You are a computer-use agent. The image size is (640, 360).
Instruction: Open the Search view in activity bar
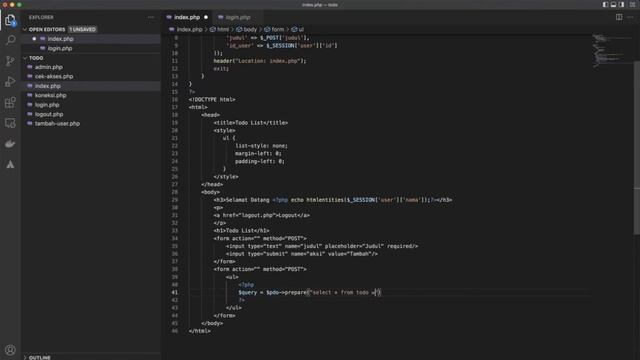tap(10, 40)
